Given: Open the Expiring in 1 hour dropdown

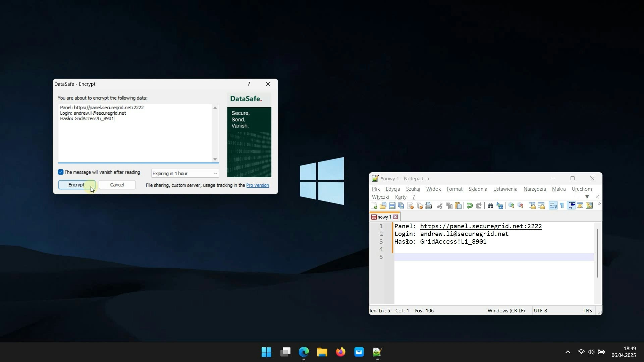Looking at the screenshot, I should [185, 174].
